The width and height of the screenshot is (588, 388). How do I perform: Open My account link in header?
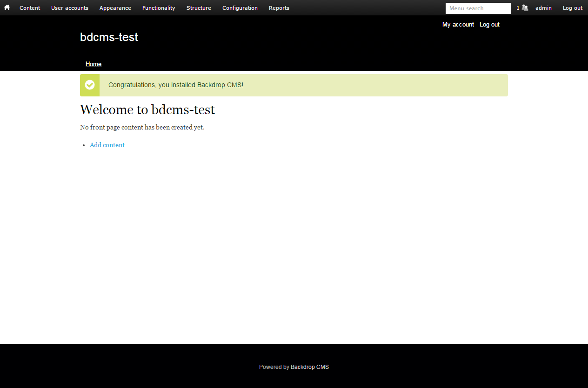[x=458, y=25]
